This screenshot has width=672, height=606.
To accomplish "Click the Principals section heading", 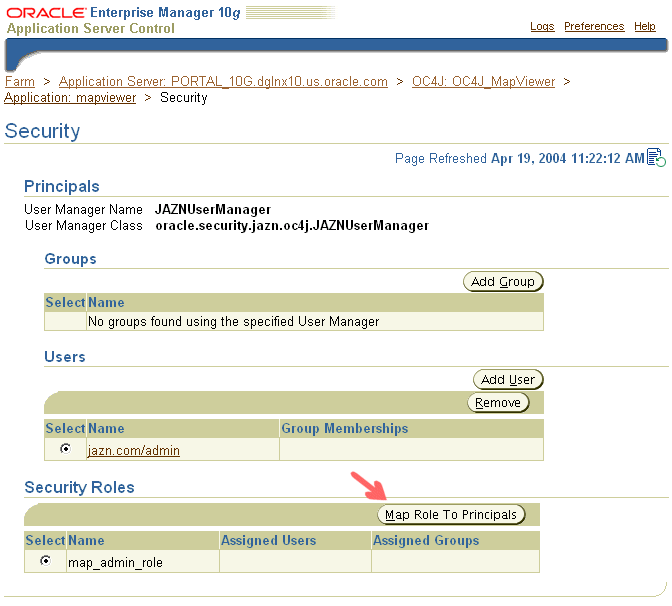I will (x=62, y=186).
